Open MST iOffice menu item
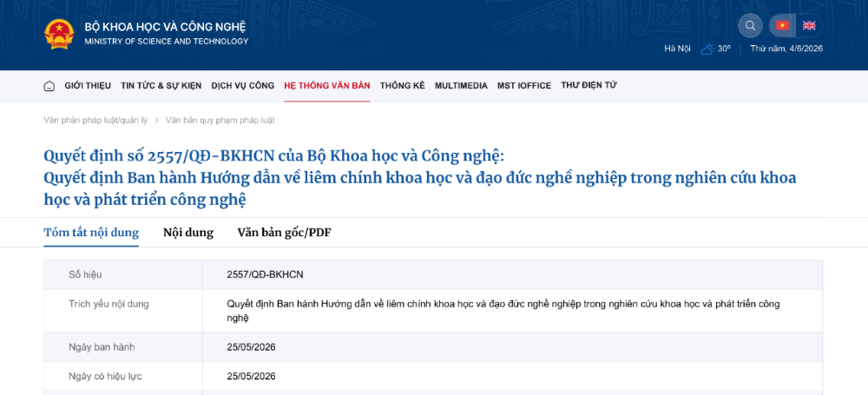This screenshot has width=868, height=395. (524, 86)
